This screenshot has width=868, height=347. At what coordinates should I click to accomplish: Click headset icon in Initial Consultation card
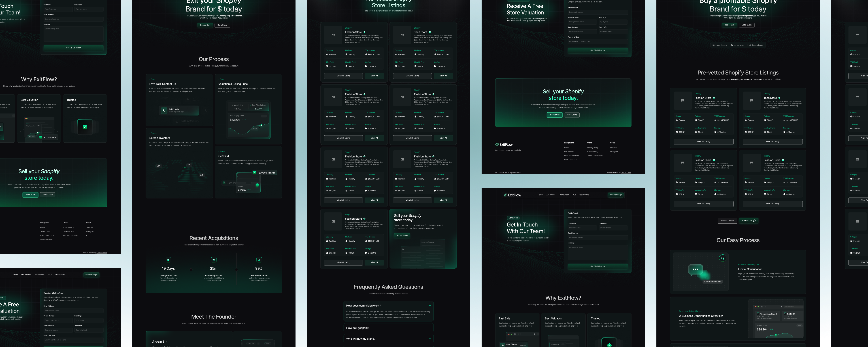click(722, 258)
